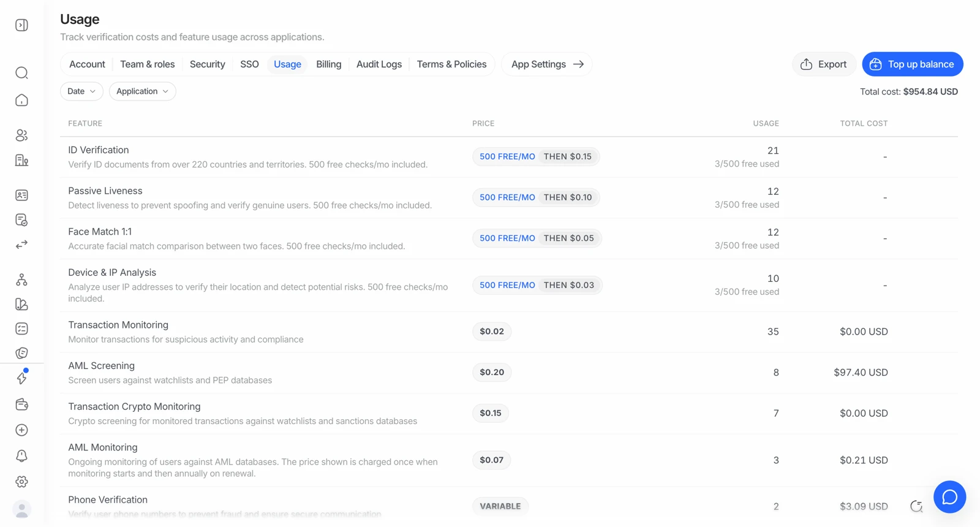Go to App Settings
Image resolution: width=980 pixels, height=527 pixels.
[x=547, y=64]
